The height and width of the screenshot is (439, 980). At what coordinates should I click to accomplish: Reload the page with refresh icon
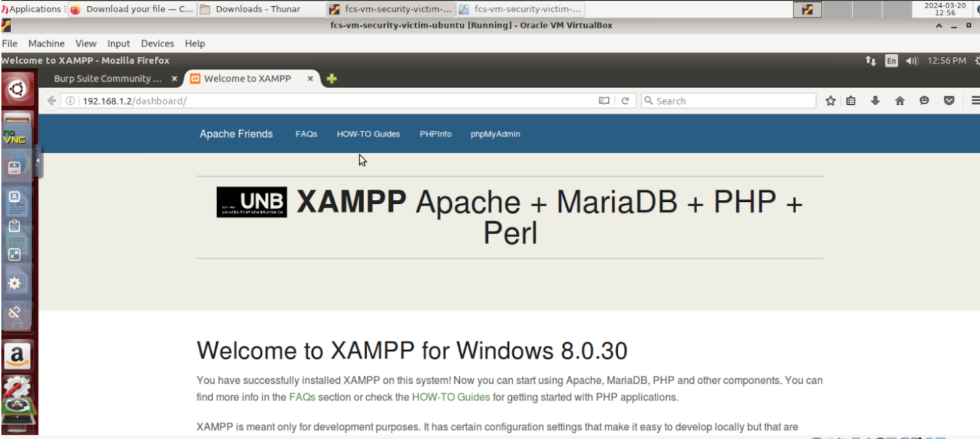click(x=625, y=101)
